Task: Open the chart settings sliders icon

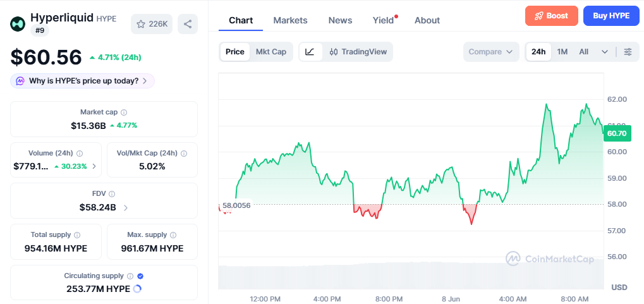Action: point(628,52)
